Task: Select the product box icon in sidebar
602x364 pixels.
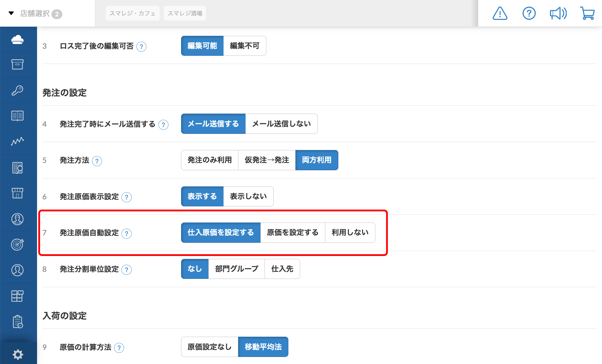Action: (x=18, y=65)
